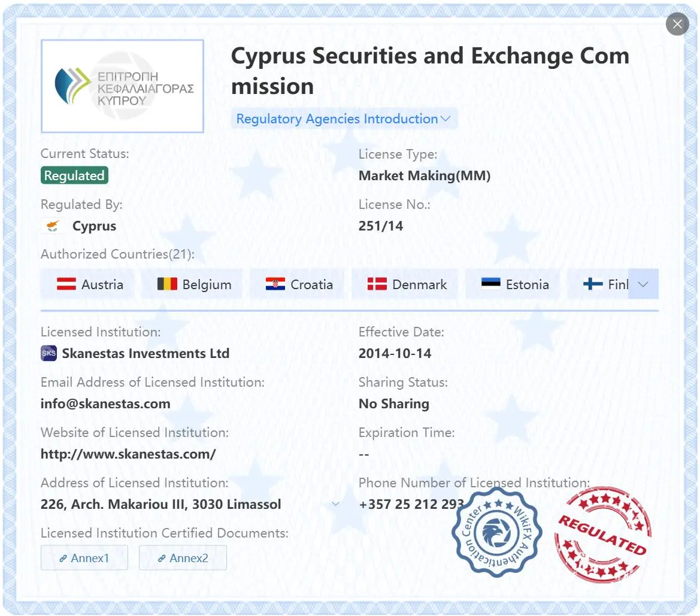The width and height of the screenshot is (700, 616).
Task: Click the green Regulated status badge
Action: pos(75,175)
